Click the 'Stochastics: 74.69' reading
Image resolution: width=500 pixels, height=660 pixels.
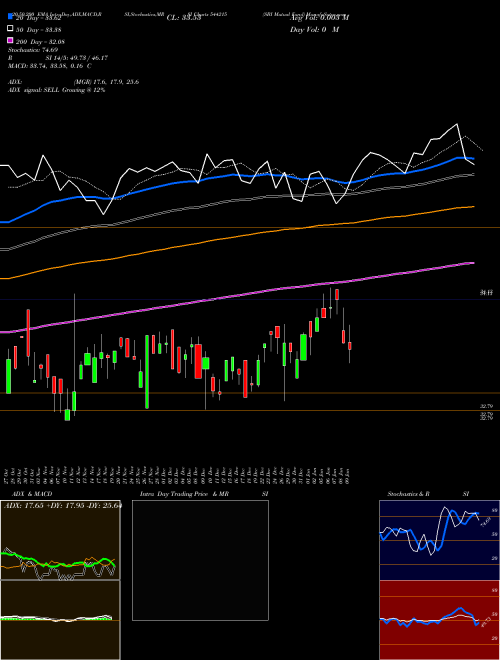[33, 50]
